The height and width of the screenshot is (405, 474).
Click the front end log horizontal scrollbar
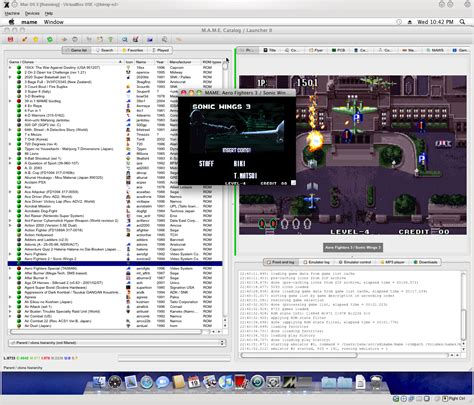(x=344, y=355)
